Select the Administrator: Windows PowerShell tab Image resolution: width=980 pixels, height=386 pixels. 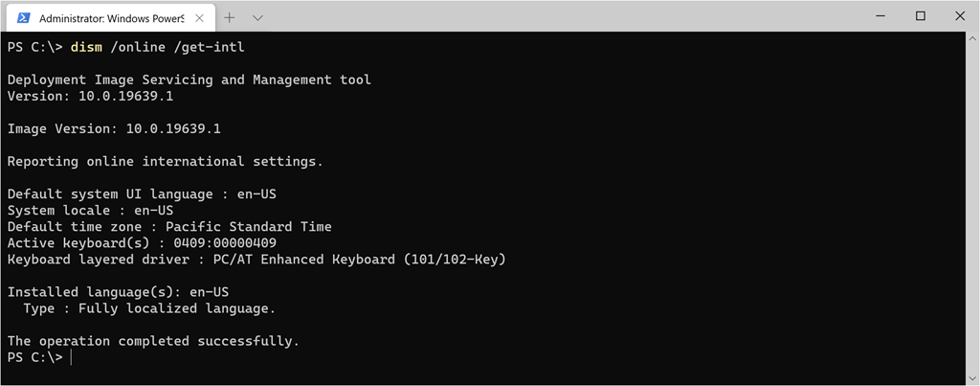coord(105,17)
